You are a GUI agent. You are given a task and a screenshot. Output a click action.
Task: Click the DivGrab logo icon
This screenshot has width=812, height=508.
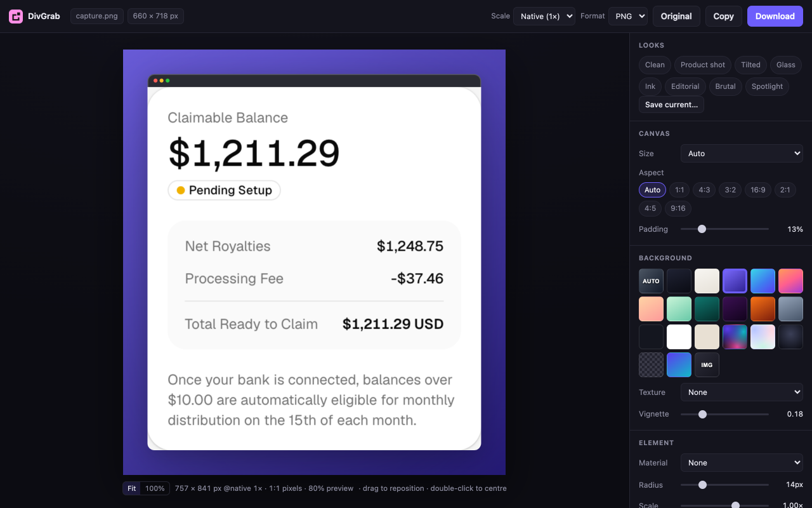pos(16,17)
